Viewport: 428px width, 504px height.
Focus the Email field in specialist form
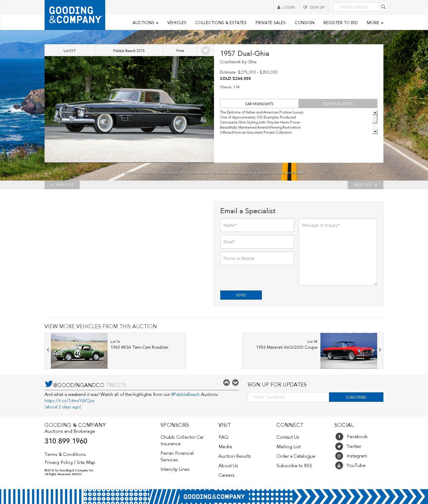click(x=257, y=242)
